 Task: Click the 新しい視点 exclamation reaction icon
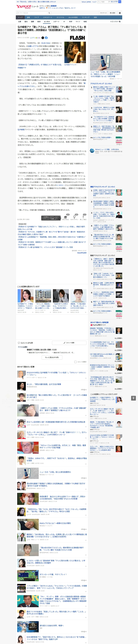tap(83, 217)
